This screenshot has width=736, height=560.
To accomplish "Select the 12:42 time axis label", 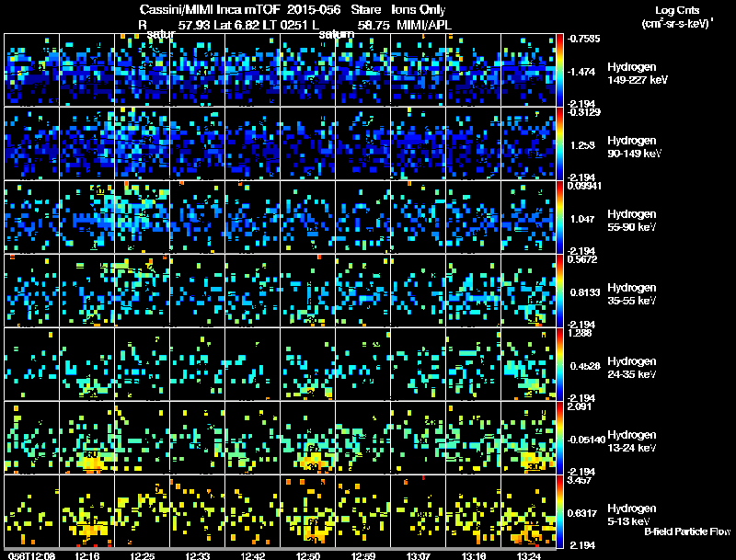I will click(x=252, y=555).
